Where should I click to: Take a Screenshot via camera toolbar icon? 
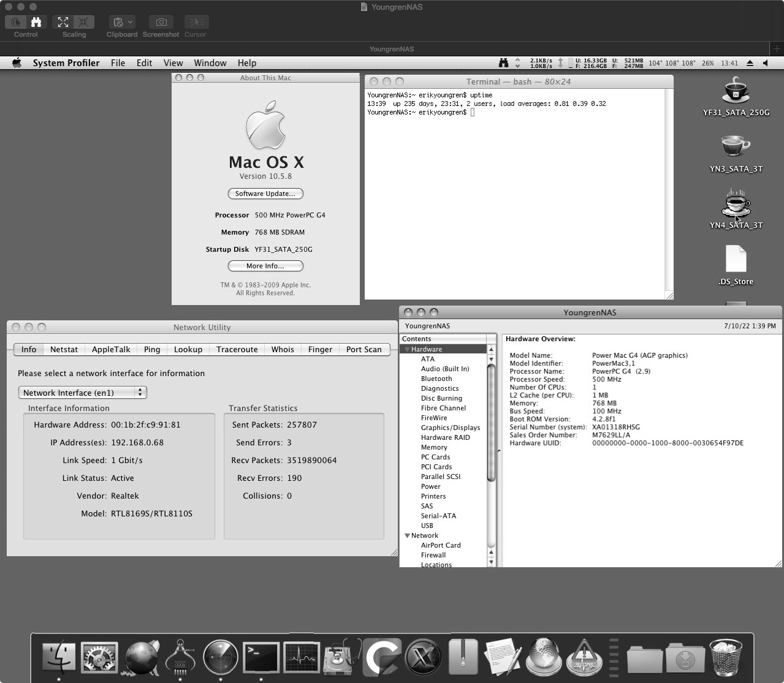[161, 22]
